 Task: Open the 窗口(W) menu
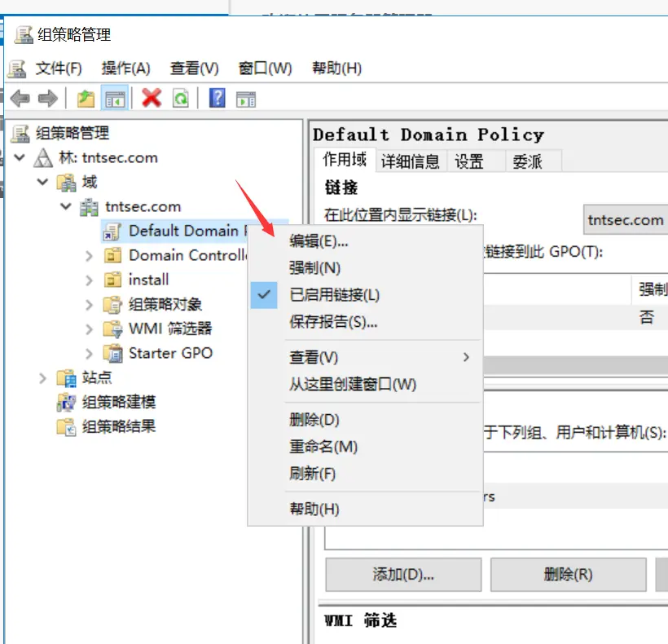[x=265, y=68]
